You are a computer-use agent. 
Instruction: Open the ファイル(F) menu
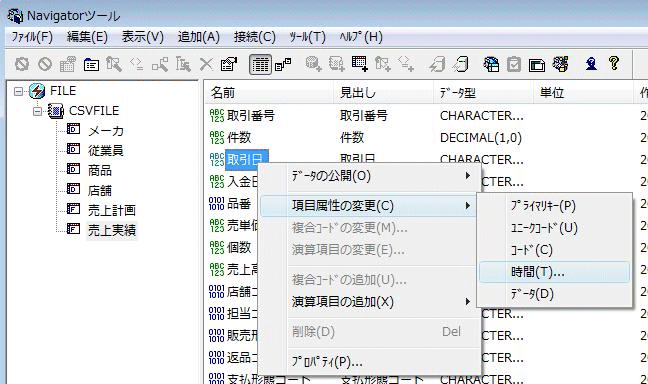(32, 37)
